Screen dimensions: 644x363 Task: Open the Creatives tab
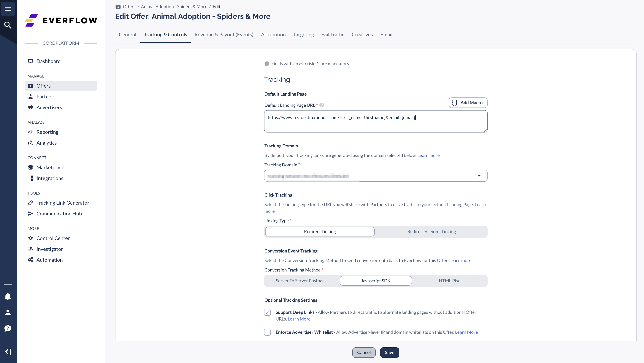coord(362,34)
